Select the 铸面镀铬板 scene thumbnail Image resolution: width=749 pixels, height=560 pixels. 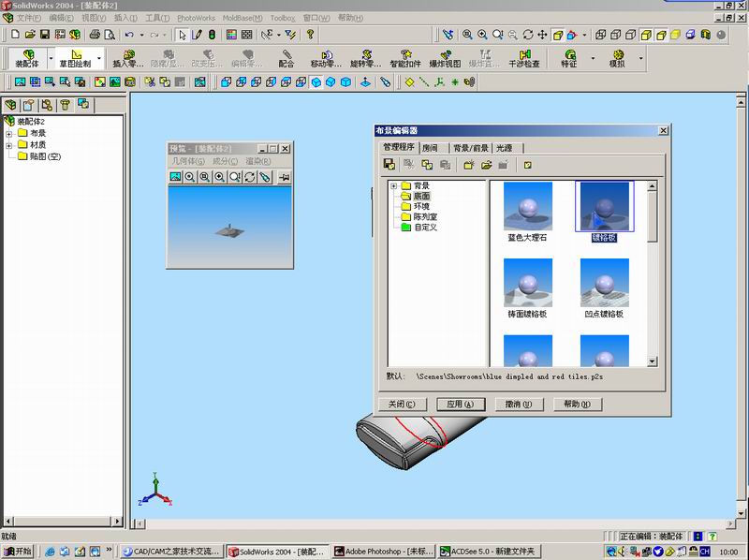tap(528, 283)
